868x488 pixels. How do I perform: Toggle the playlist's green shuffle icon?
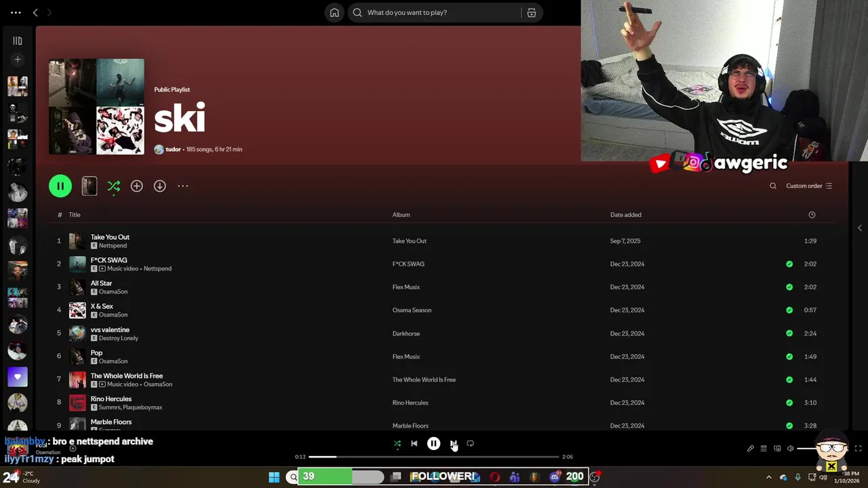pos(113,186)
